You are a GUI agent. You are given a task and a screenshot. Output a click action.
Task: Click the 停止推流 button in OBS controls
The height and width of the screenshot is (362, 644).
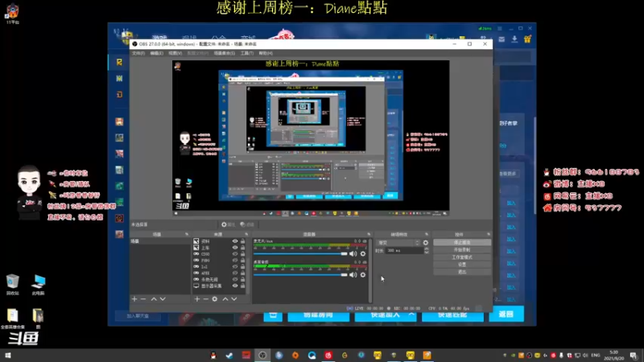[462, 243]
